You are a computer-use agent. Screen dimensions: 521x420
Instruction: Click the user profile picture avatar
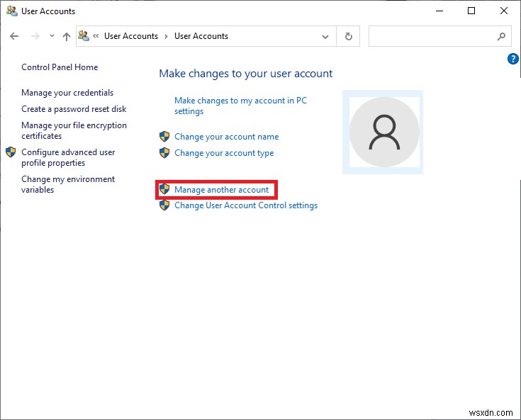tap(385, 132)
